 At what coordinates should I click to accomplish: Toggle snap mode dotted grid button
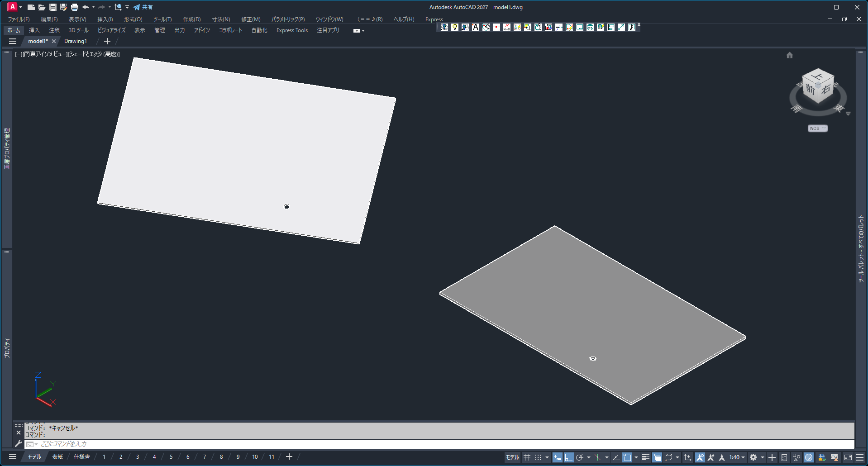tap(538, 457)
